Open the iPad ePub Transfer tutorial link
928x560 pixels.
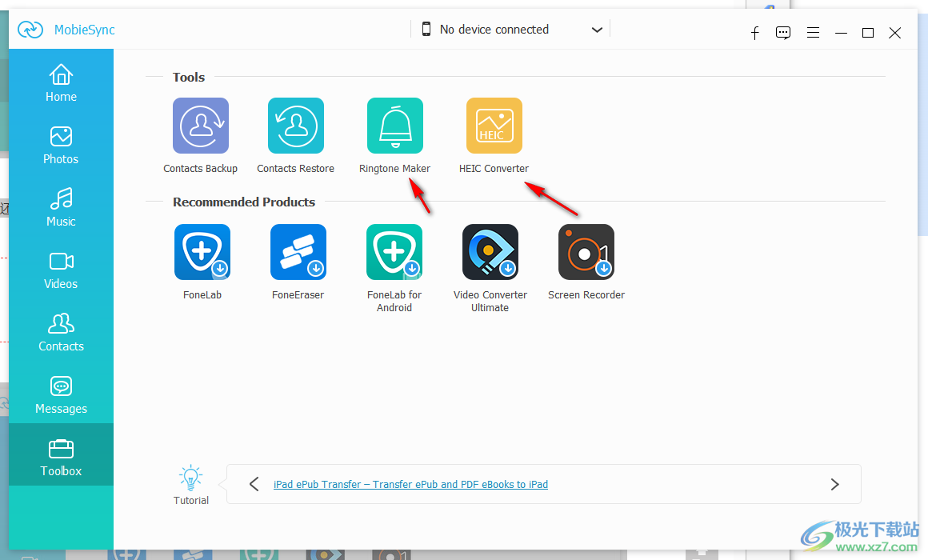[x=410, y=484]
